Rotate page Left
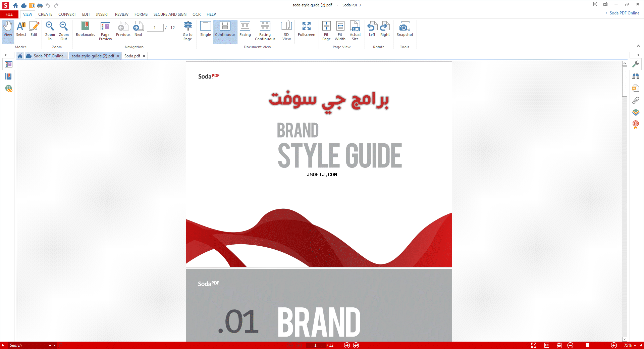644x349 pixels. click(x=372, y=29)
